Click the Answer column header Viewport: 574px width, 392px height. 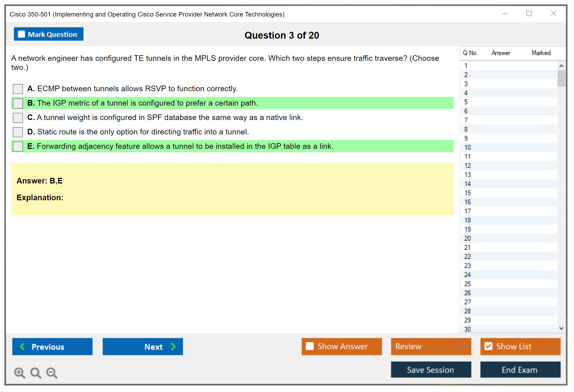[x=501, y=53]
